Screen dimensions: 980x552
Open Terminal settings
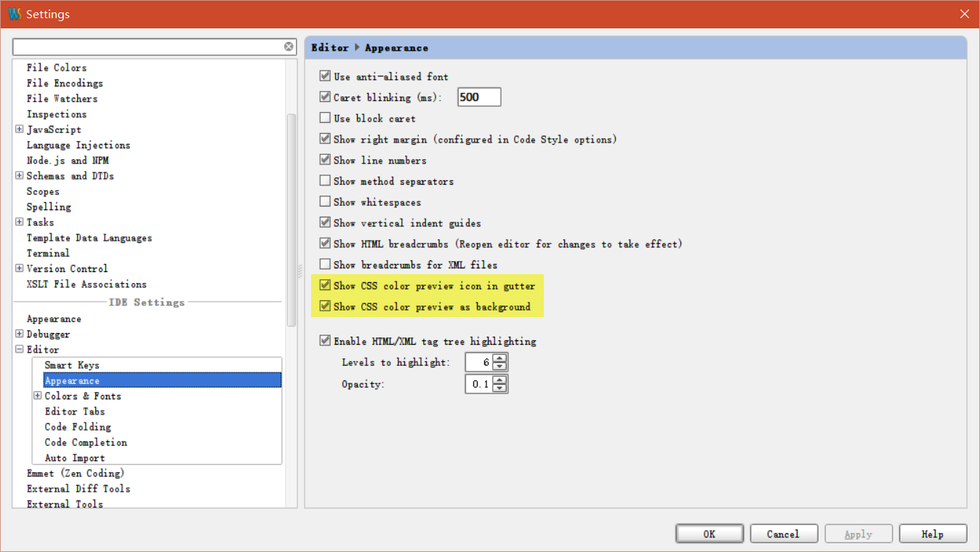pos(48,253)
